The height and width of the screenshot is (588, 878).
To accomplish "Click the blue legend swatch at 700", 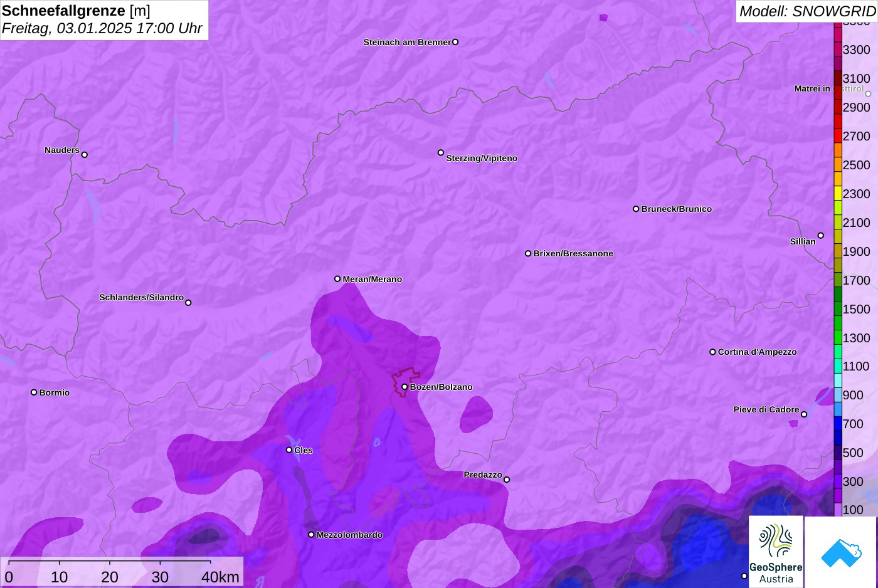I will coord(838,424).
